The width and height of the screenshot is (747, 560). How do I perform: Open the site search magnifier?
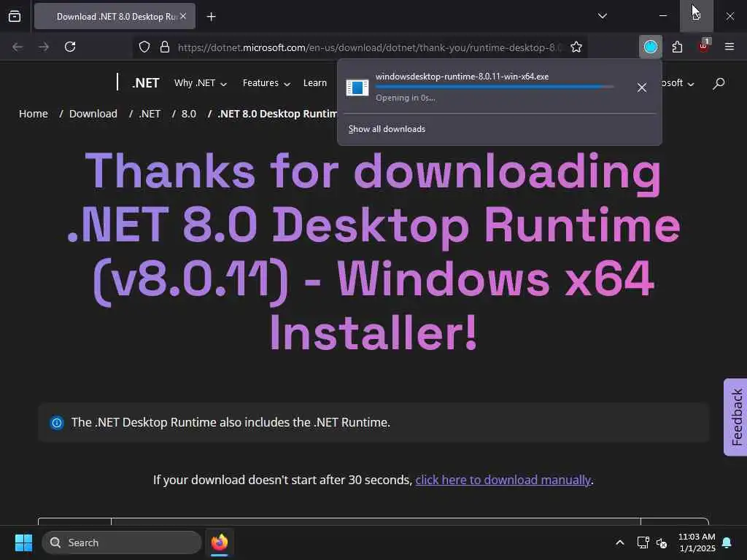719,83
